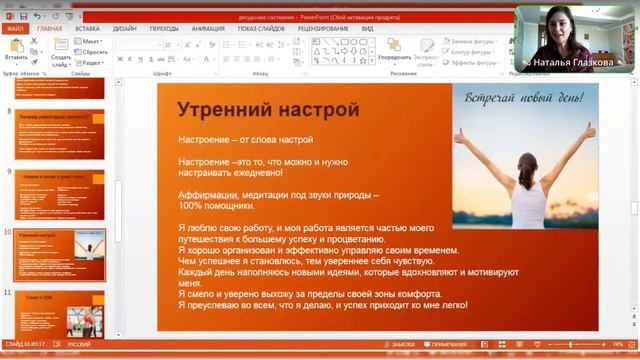Toggle text shadow S formatting
This screenshot has width=640, height=360.
point(151,60)
